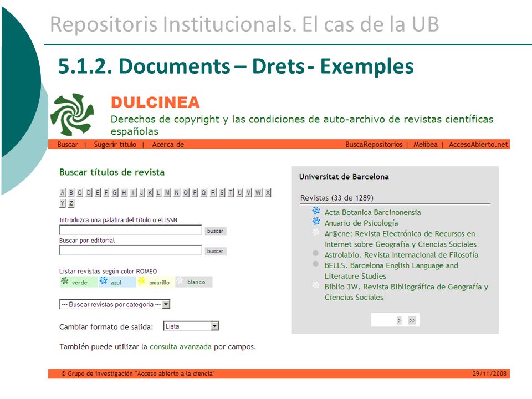Viewport: 532px width, 399px height.
Task: Browse journal titles starting with C
Action: [x=80, y=193]
